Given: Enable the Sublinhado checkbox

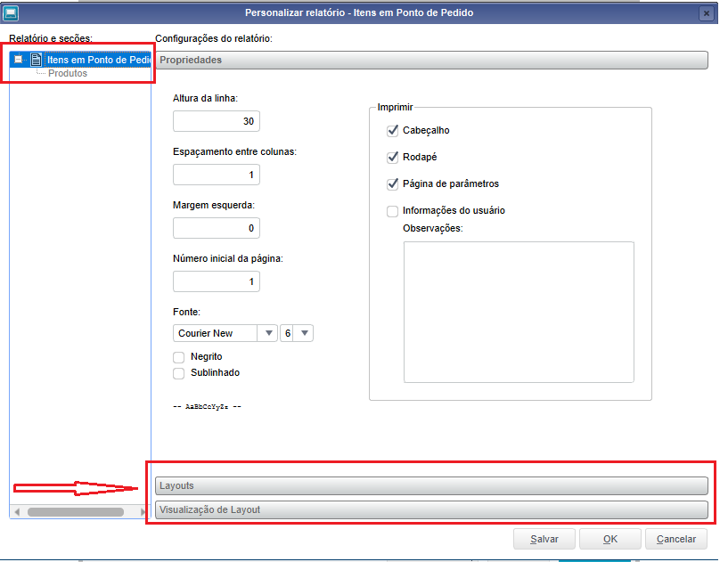Looking at the screenshot, I should [x=179, y=373].
